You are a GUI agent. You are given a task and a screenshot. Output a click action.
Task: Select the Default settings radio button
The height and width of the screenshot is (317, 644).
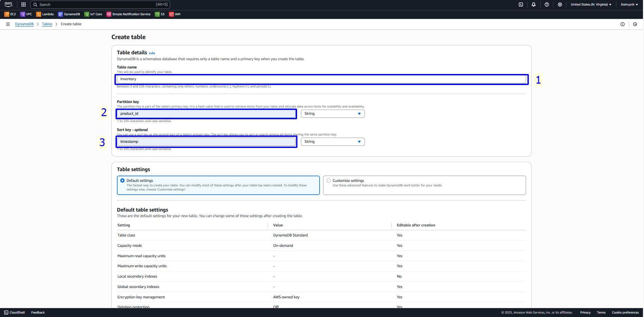point(122,180)
